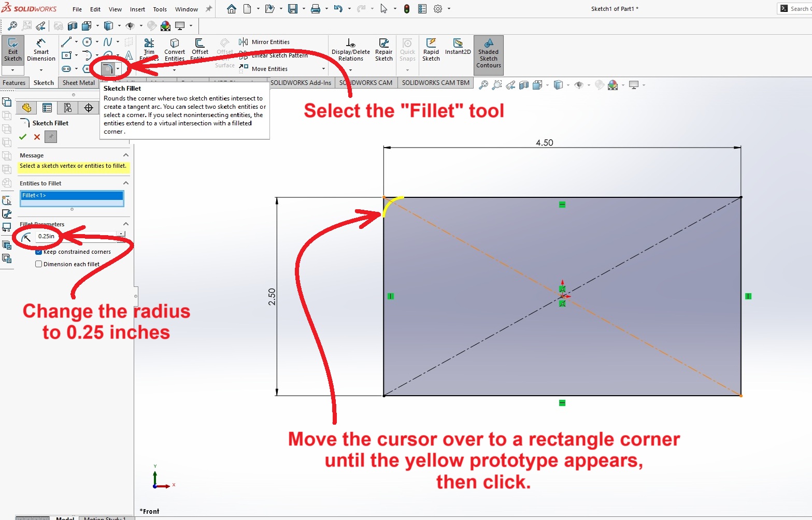Screen dimensions: 812x520
Task: Collapse the Message section
Action: 125,155
